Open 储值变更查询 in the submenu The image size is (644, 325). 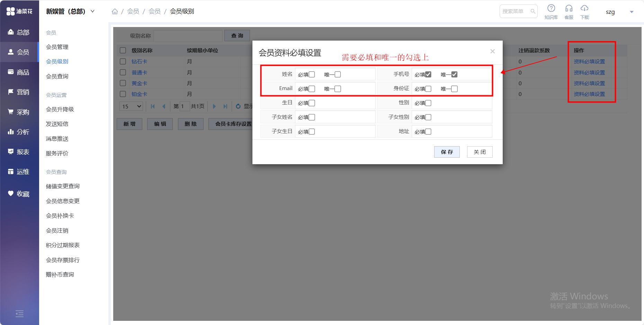pyautogui.click(x=63, y=186)
